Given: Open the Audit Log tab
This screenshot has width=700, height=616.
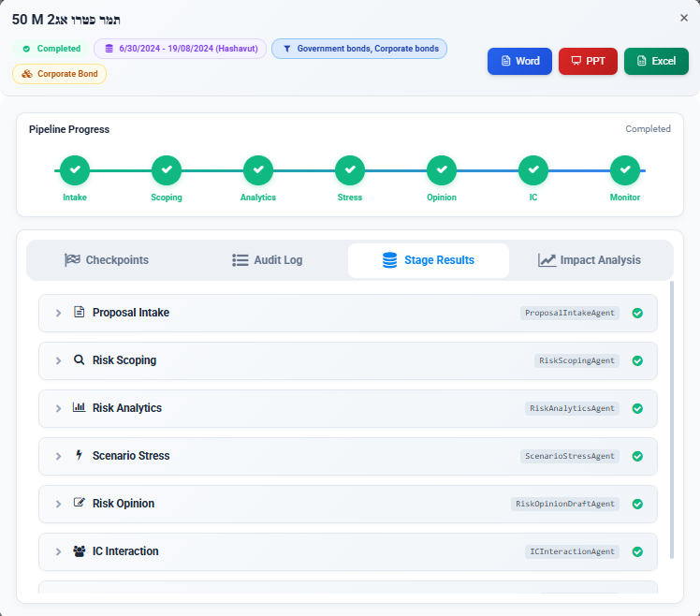Looking at the screenshot, I should tap(268, 260).
